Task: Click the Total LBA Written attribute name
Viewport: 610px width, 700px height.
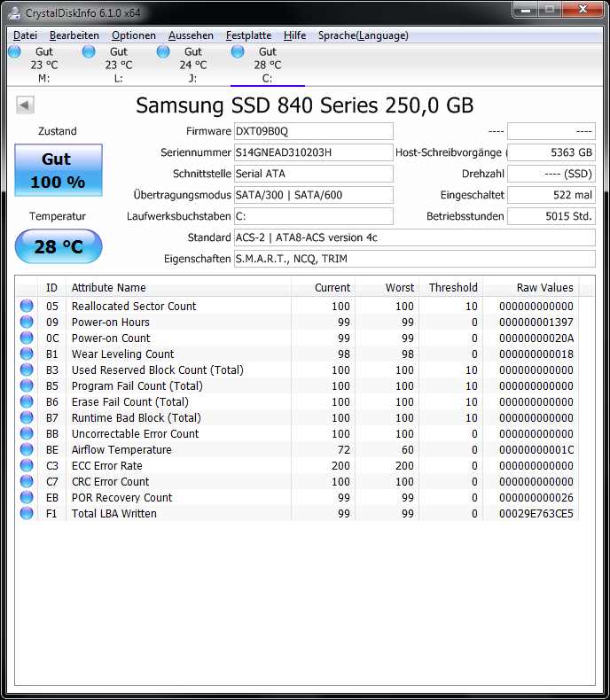Action: tap(114, 513)
